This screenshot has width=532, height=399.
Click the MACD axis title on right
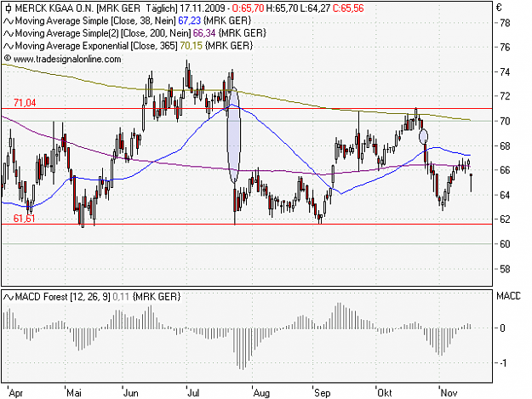click(508, 296)
